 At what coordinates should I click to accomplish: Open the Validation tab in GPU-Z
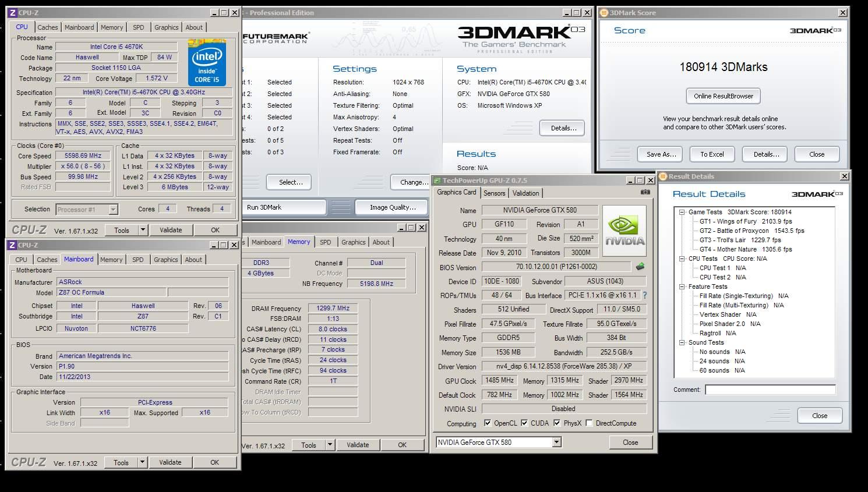(x=526, y=193)
